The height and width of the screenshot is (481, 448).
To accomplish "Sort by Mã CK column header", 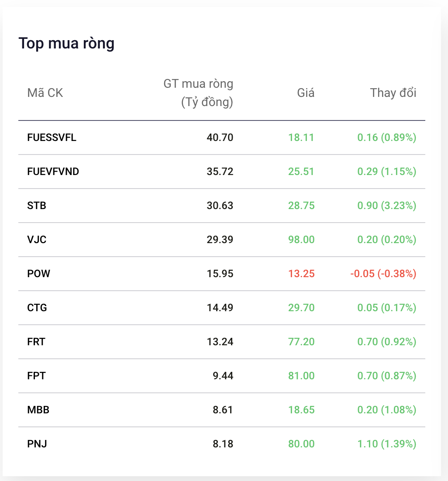I will [45, 93].
